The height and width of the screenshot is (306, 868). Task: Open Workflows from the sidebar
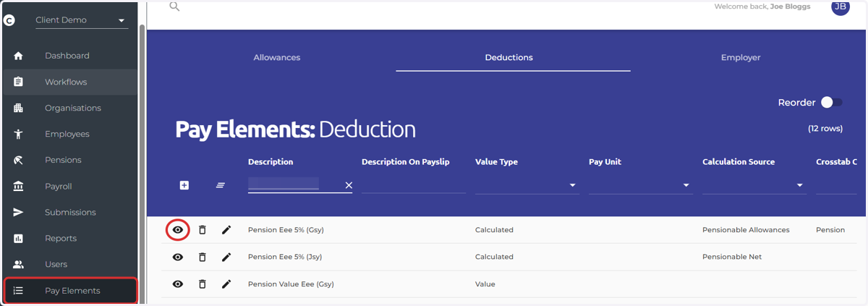(x=66, y=82)
